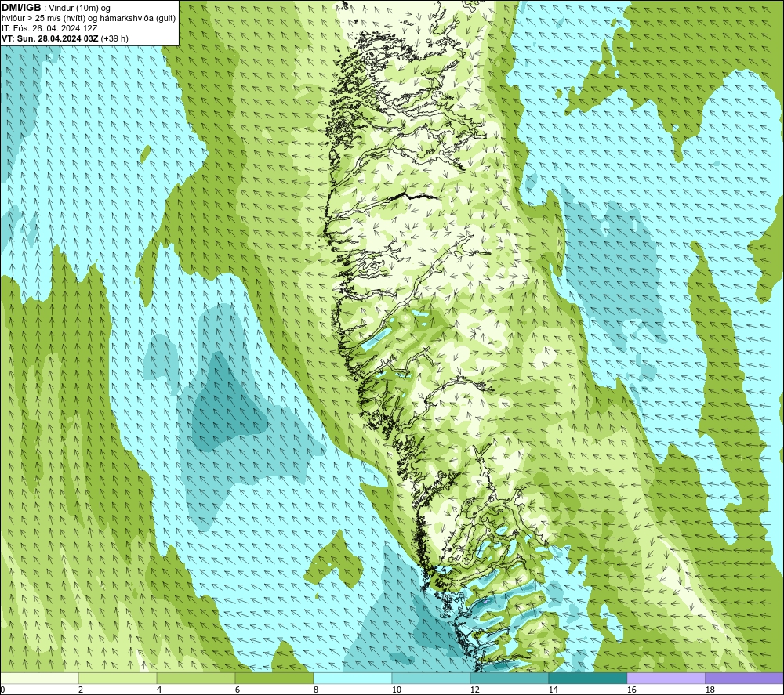Click the purple swatch above 18 m/s

tap(744, 679)
